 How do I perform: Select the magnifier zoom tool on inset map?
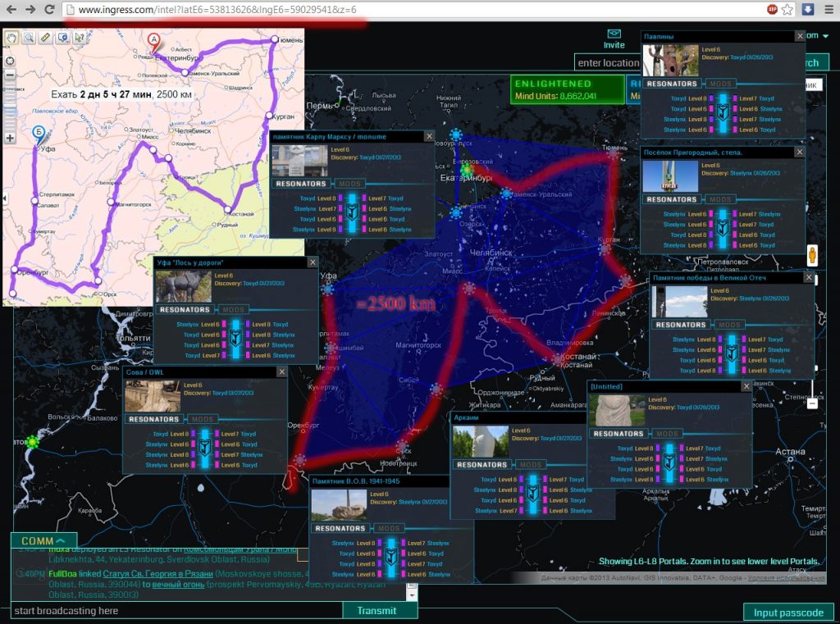point(29,38)
